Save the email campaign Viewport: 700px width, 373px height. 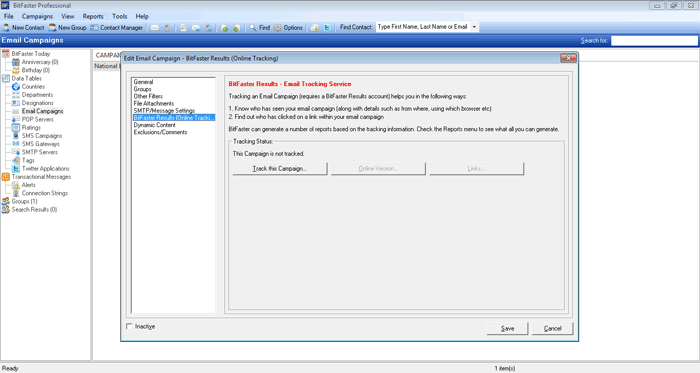pos(508,328)
